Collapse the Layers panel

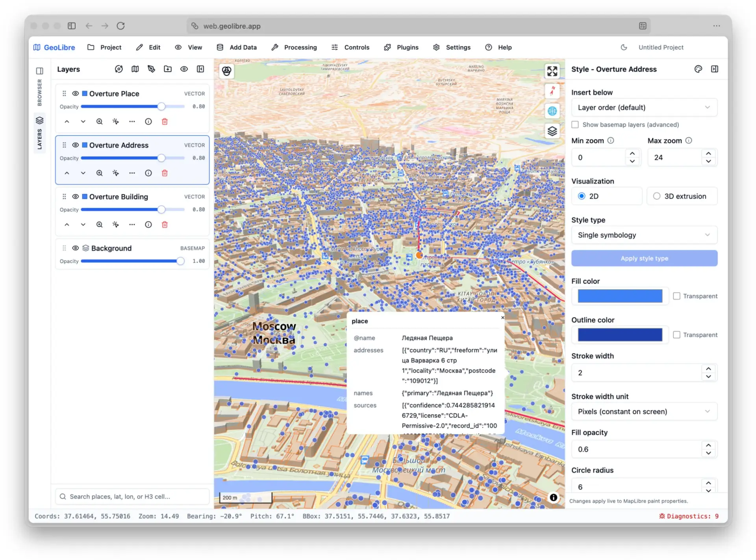[x=200, y=69]
